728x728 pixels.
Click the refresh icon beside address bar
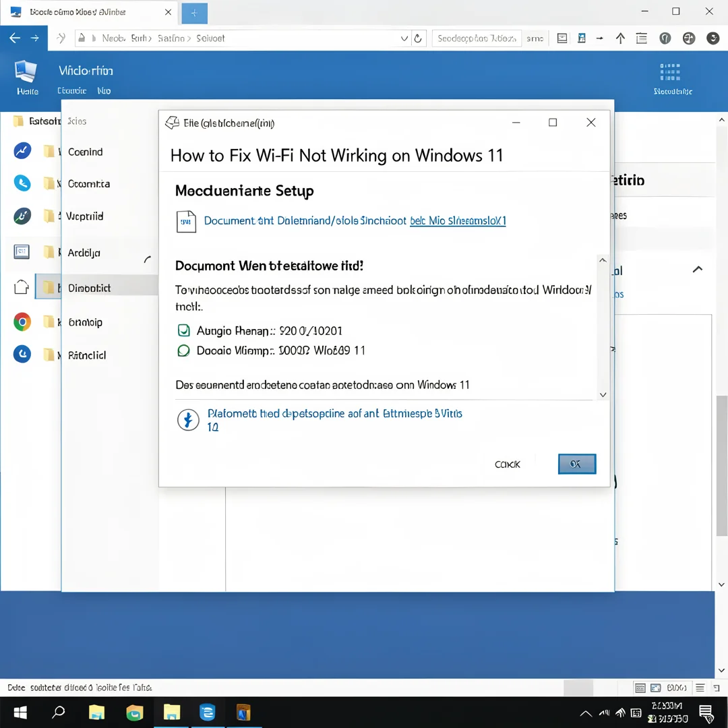pyautogui.click(x=418, y=38)
